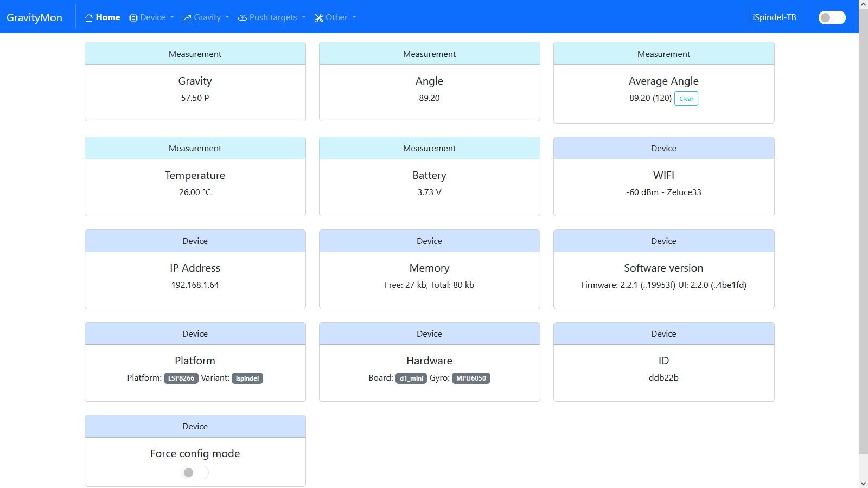
Task: Click the MPU6050 gyro badge
Action: pyautogui.click(x=471, y=378)
